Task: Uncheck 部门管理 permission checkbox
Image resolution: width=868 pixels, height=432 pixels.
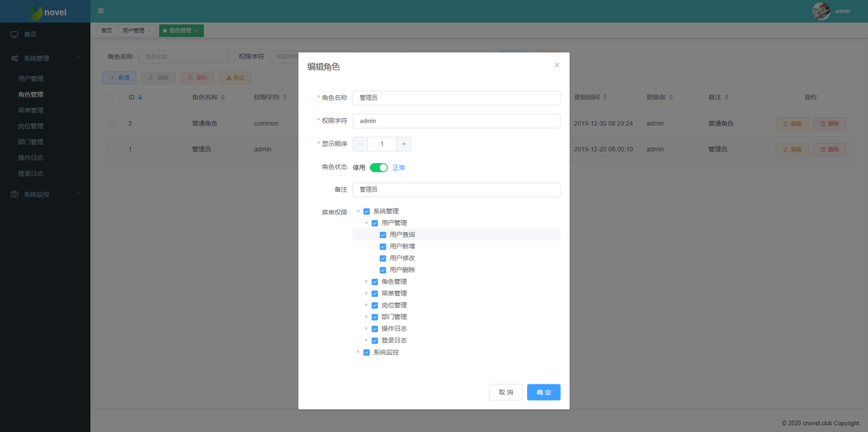Action: (x=374, y=317)
